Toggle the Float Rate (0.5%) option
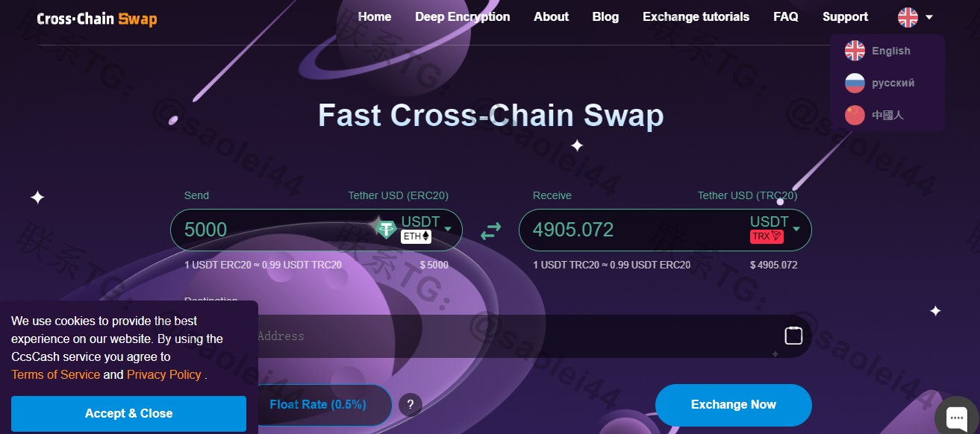The height and width of the screenshot is (434, 980). 318,405
